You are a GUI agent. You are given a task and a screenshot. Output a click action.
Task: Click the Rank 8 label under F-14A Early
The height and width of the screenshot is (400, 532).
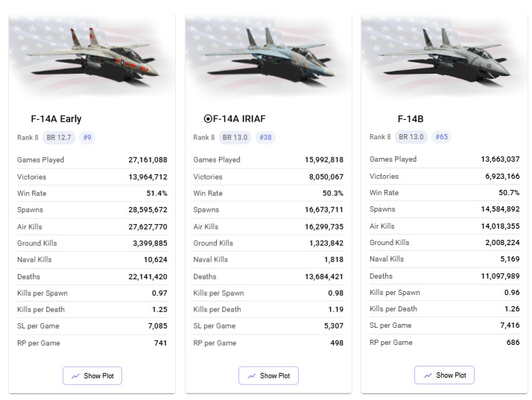point(28,137)
